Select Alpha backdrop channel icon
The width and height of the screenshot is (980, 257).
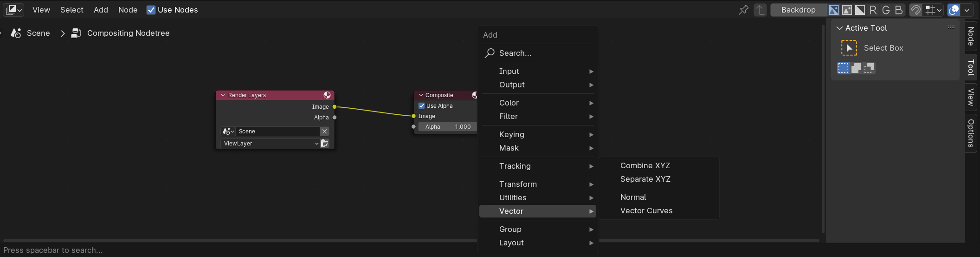[860, 10]
